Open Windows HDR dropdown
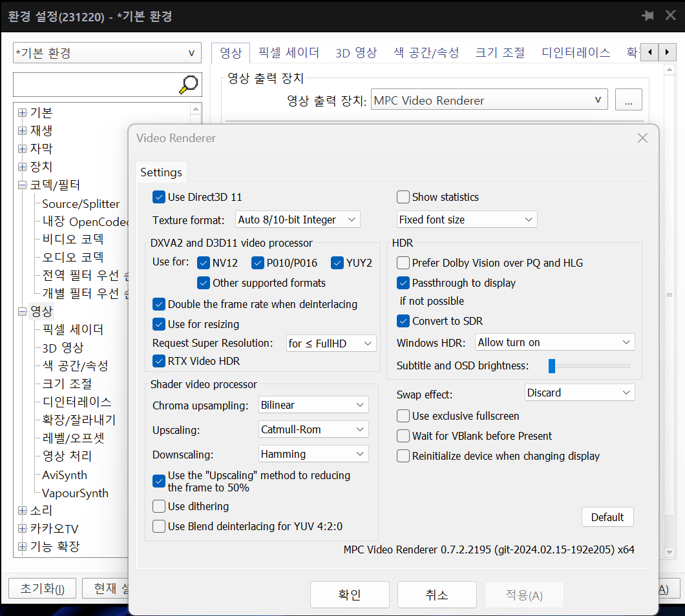This screenshot has height=616, width=685. pyautogui.click(x=555, y=342)
